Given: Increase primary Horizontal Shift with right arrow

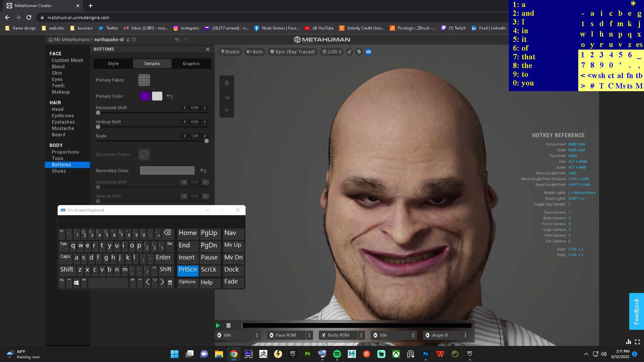Looking at the screenshot, I should 205,108.
